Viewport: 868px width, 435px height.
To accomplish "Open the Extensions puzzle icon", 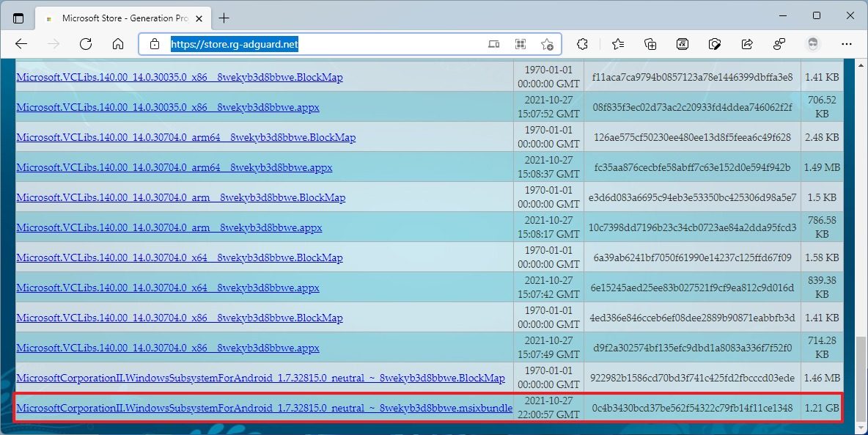I will (x=582, y=44).
